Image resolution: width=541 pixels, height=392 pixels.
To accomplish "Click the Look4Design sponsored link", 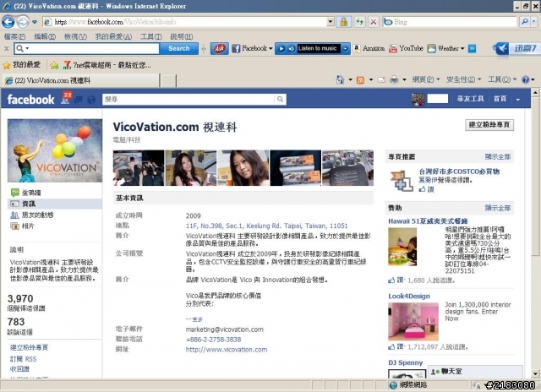I will click(x=409, y=297).
